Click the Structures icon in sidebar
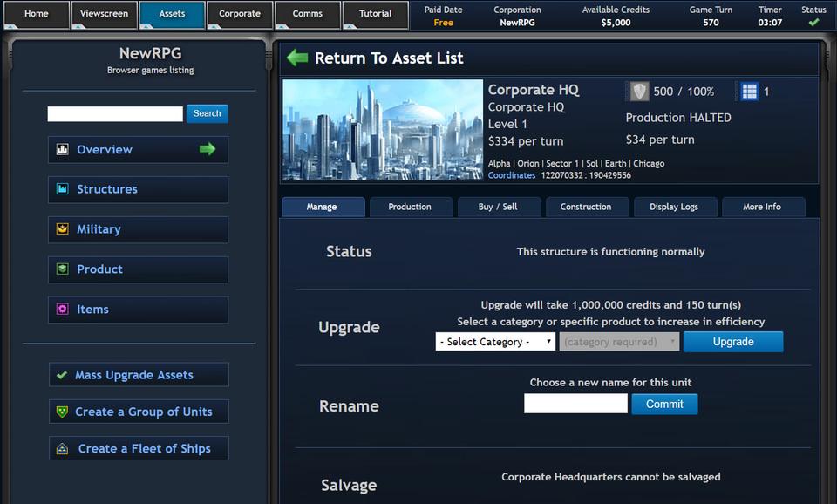 (63, 189)
